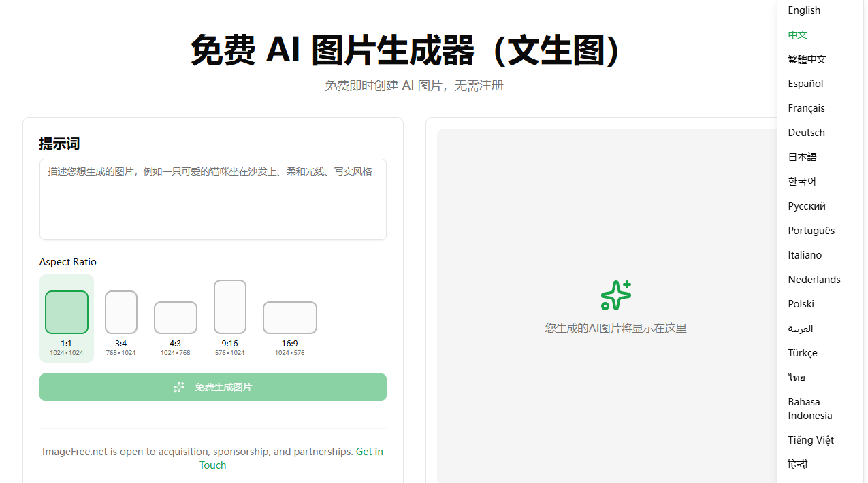The width and height of the screenshot is (868, 483).
Task: Open the Get in Touch link
Action: pos(291,459)
